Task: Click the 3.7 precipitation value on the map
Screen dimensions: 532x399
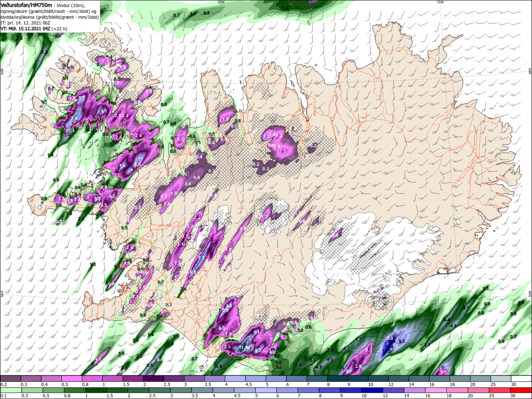Action: [x=313, y=360]
